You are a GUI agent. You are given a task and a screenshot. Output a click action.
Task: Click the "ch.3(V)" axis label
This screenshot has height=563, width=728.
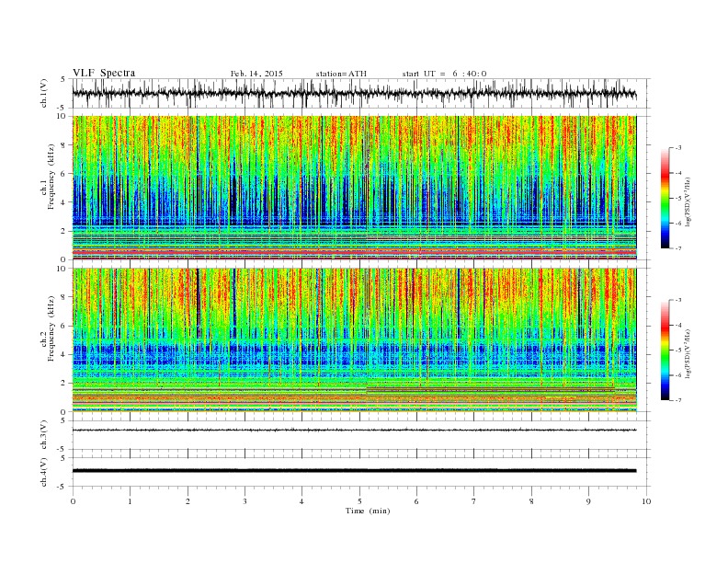[x=44, y=435]
